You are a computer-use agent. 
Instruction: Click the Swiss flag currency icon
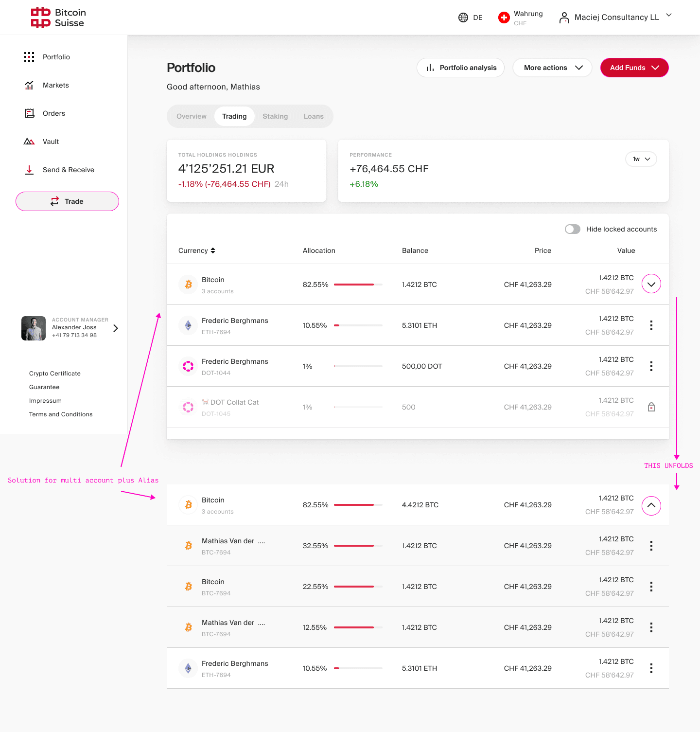(x=504, y=18)
